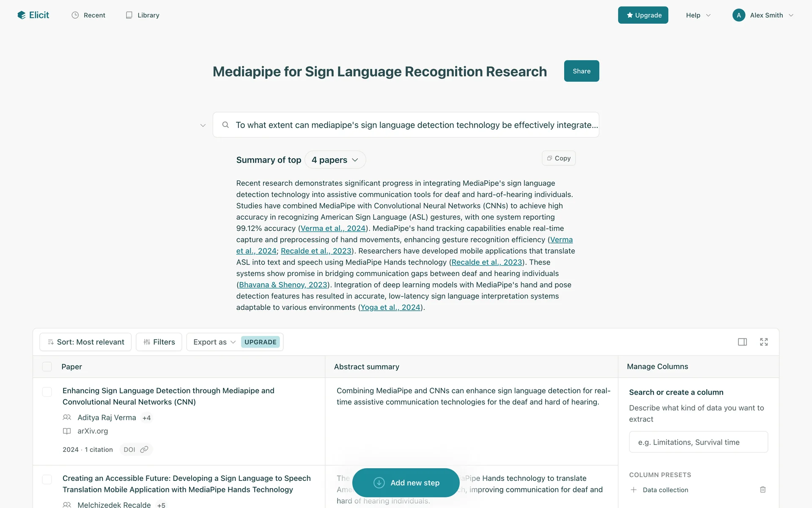Expand table to fullscreen view
Image resolution: width=812 pixels, height=508 pixels.
764,342
